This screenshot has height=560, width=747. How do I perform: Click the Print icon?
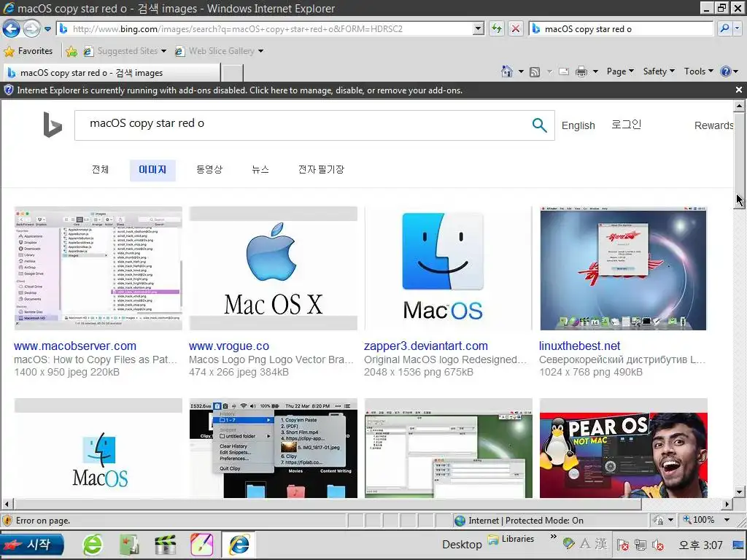pos(581,72)
